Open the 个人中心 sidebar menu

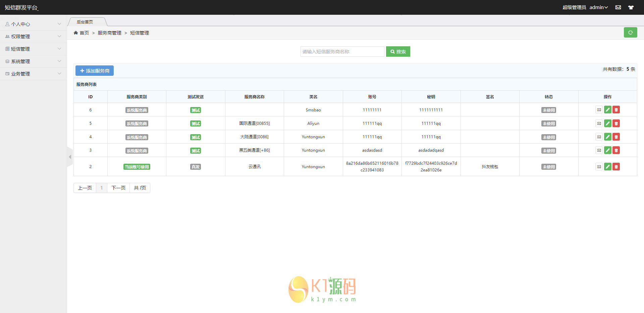click(34, 24)
